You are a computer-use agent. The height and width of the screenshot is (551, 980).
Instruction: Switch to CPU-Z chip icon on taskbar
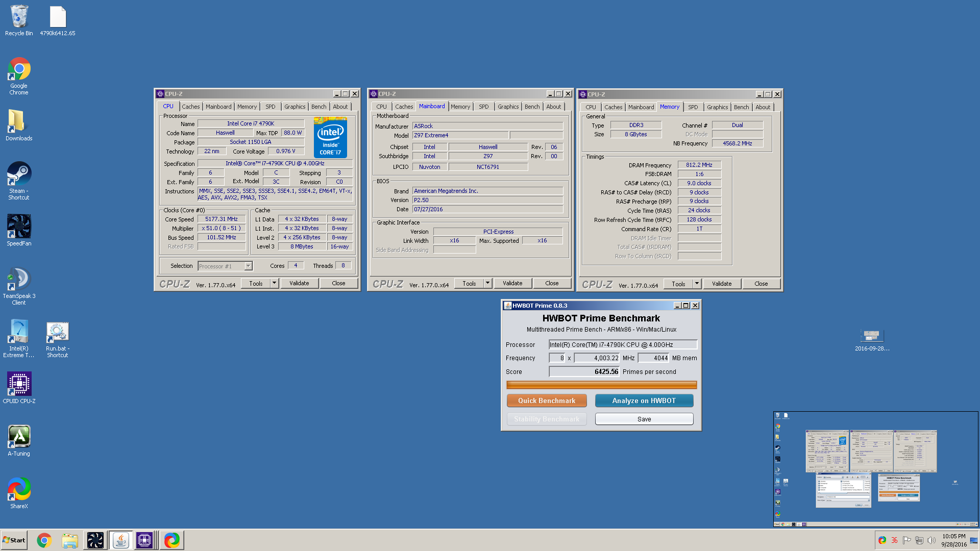pos(144,540)
